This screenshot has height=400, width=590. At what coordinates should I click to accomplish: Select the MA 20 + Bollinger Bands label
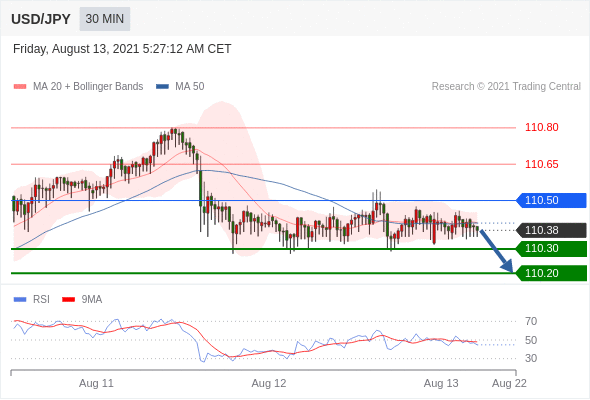[88, 87]
